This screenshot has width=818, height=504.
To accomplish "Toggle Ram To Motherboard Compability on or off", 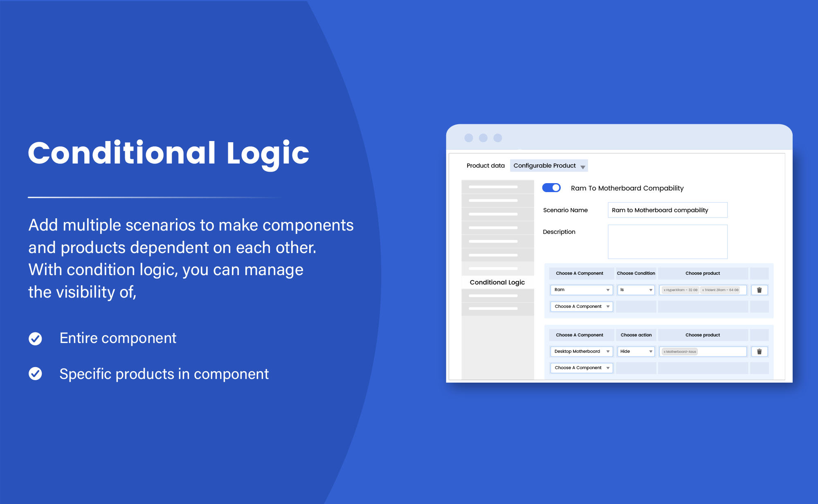I will pos(551,188).
